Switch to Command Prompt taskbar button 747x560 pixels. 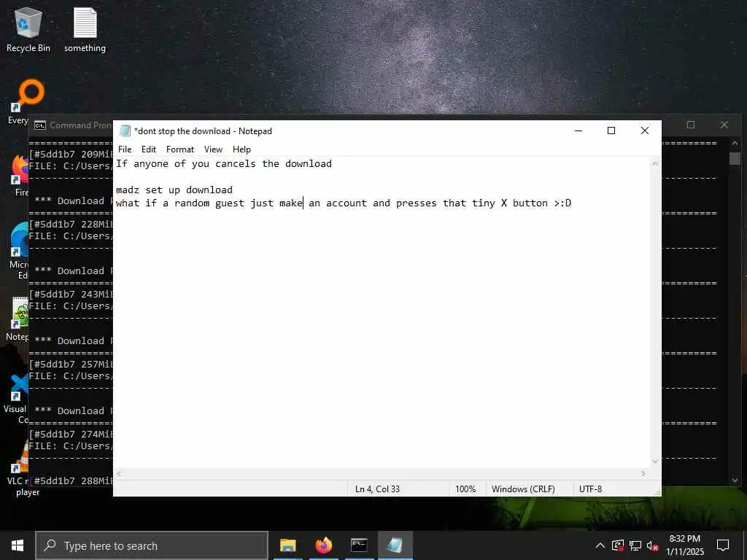pos(359,545)
